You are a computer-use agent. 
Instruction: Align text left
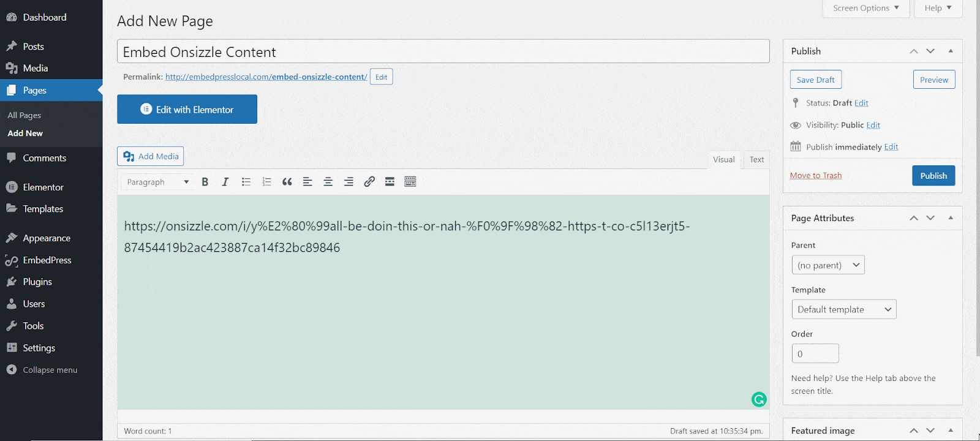(307, 182)
